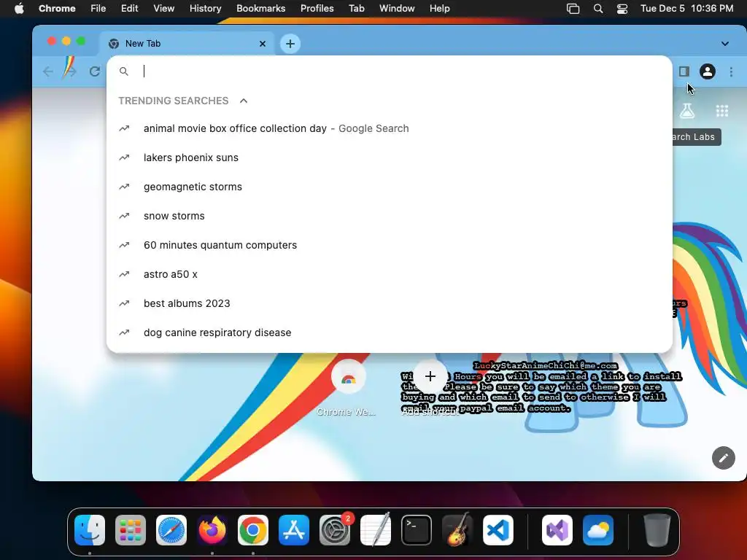Click the Chrome forward arrow button
Screen dimensions: 747x560
point(71,71)
